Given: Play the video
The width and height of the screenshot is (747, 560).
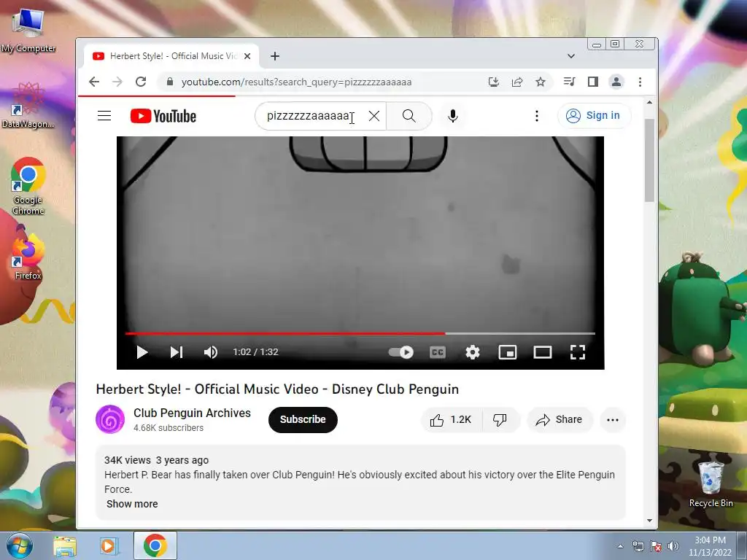Looking at the screenshot, I should pos(142,352).
